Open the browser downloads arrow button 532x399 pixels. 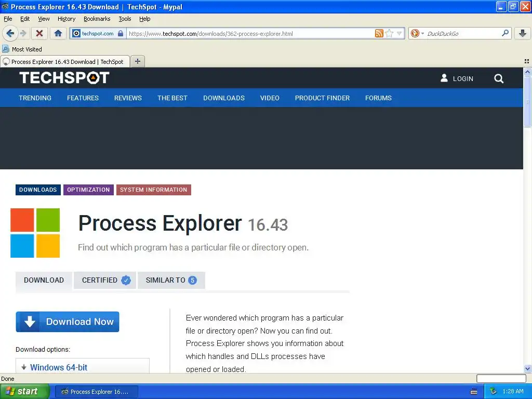523,33
